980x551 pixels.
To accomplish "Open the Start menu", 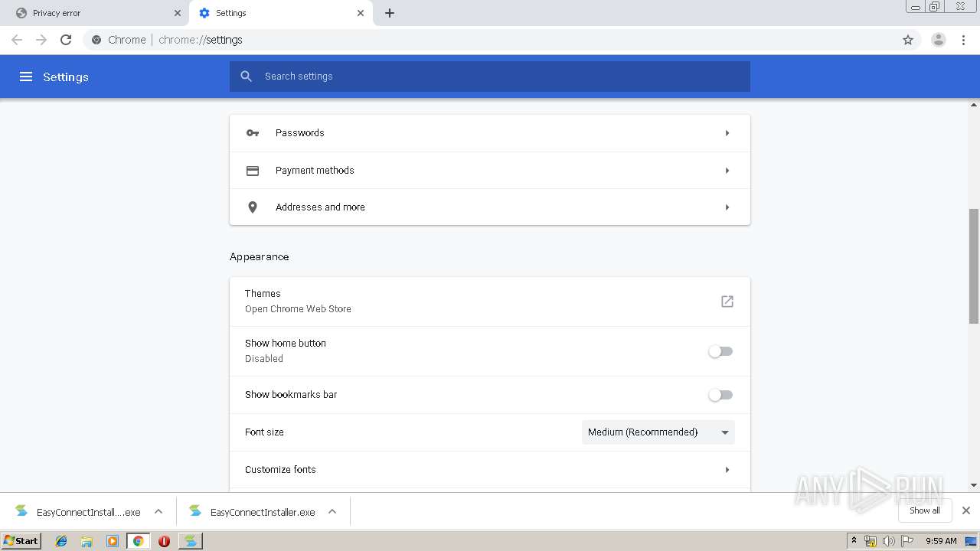I will point(21,541).
